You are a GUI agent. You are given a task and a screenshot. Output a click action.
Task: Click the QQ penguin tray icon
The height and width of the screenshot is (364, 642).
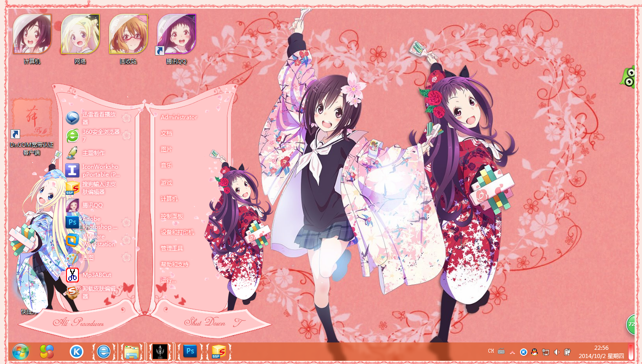(x=534, y=352)
